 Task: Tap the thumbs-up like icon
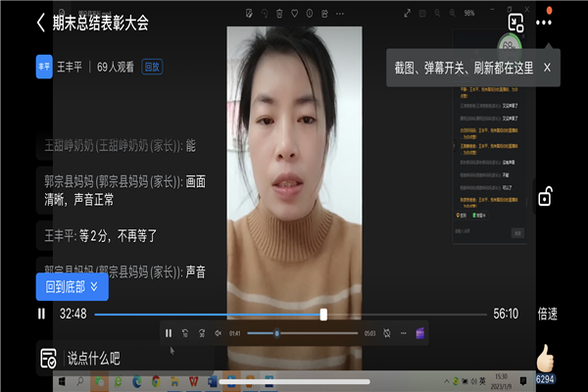[x=545, y=357]
